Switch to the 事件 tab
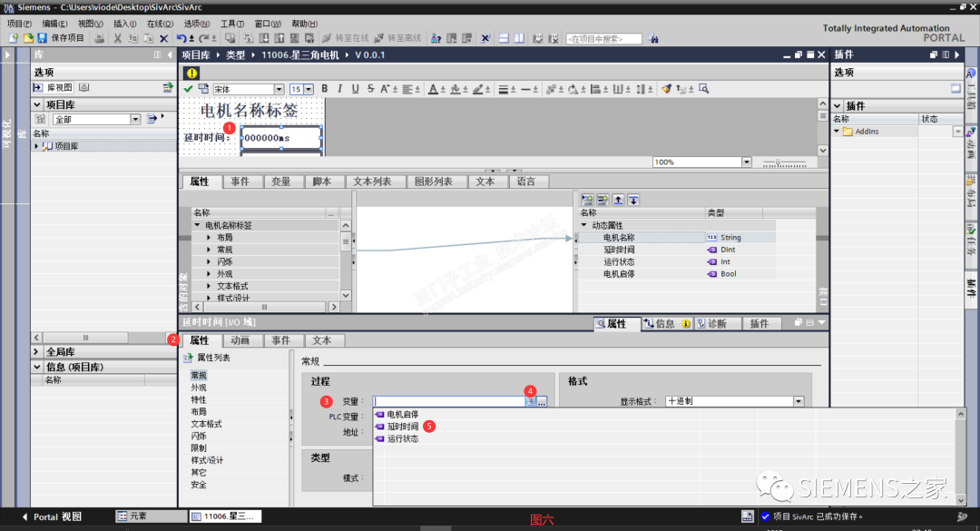This screenshot has height=531, width=980. pyautogui.click(x=241, y=182)
